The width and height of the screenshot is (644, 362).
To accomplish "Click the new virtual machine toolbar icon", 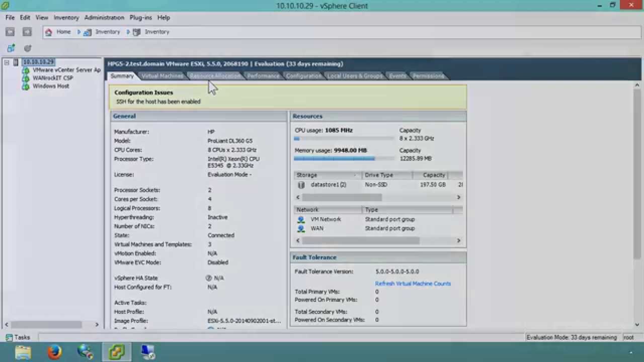I will 11,48.
